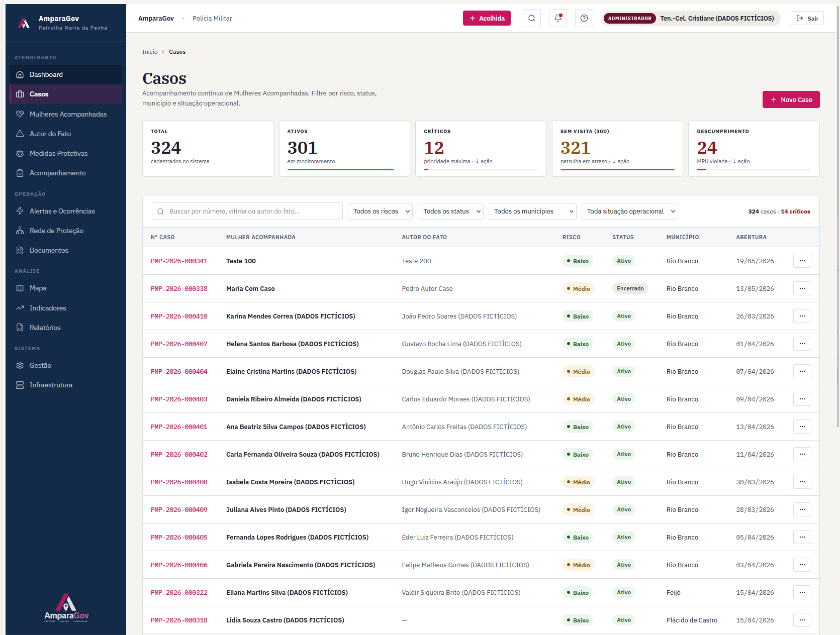The width and height of the screenshot is (840, 635).
Task: Click the Sair logout button
Action: pyautogui.click(x=807, y=18)
